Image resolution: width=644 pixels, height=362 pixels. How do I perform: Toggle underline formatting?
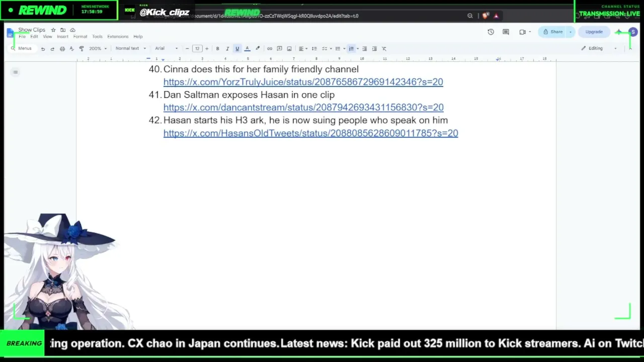tap(237, 49)
